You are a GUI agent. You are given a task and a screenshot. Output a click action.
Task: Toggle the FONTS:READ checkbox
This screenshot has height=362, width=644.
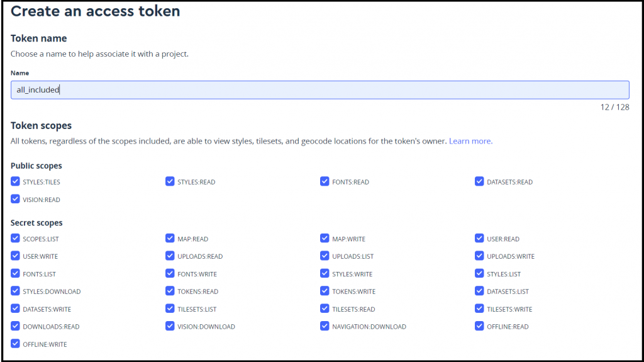point(325,181)
